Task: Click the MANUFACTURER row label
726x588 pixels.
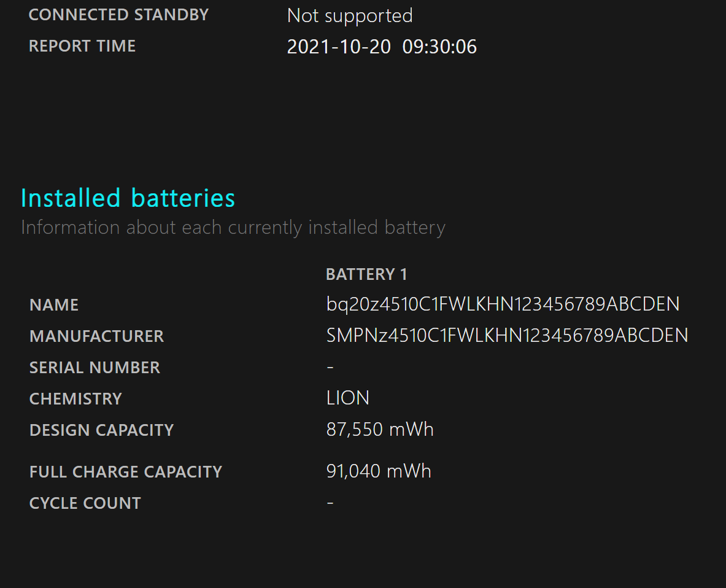Action: [x=96, y=336]
